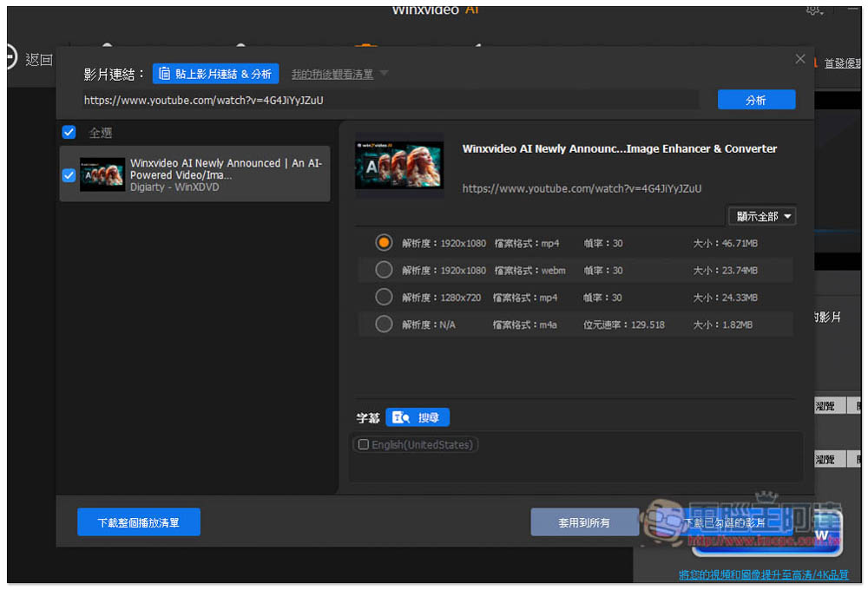Click the large video preview thumbnail
The width and height of the screenshot is (868, 590).
click(399, 166)
